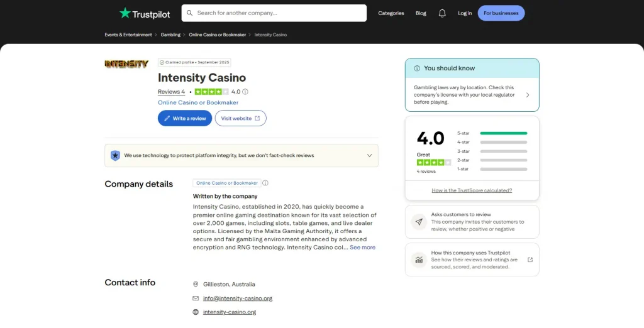
Task: Click the chart icon in 'How this company uses Trustpilot'
Action: click(419, 260)
